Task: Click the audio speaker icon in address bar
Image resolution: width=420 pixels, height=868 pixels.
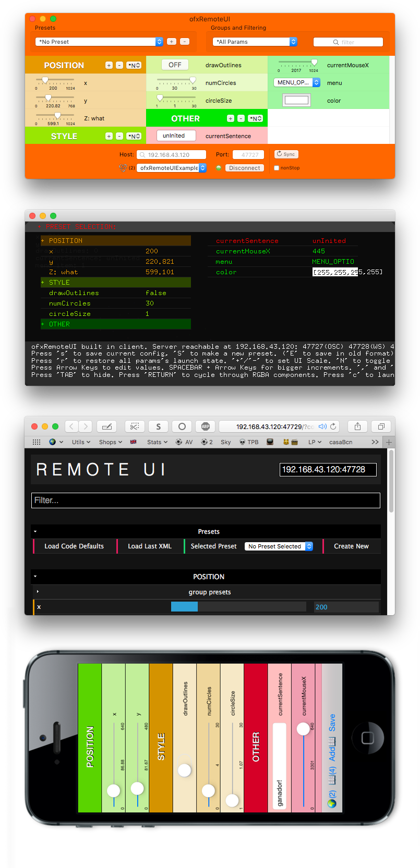Action: [322, 426]
